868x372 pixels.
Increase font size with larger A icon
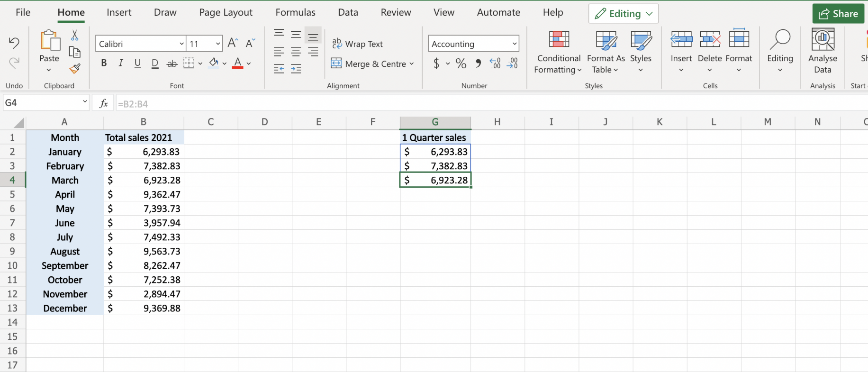point(232,44)
